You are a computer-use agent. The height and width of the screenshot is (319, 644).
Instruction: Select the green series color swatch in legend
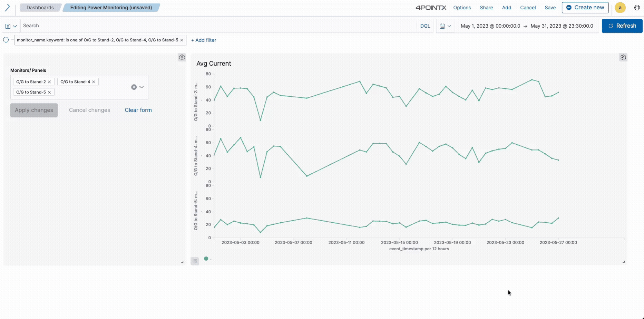pos(206,258)
